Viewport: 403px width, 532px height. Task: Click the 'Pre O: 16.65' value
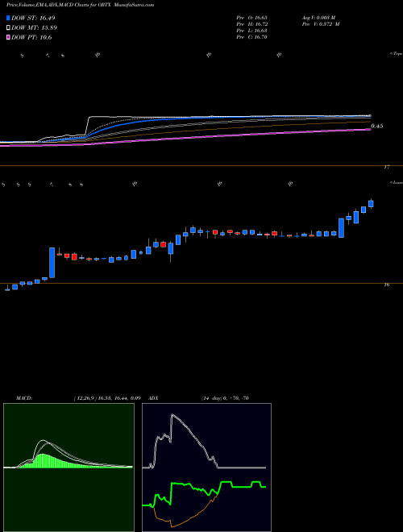tap(251, 18)
